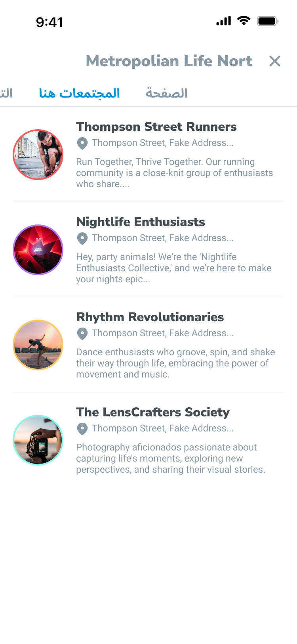Switch to the partially visible leftmost tab
Viewport: 297px width, 644px height.
click(x=6, y=93)
